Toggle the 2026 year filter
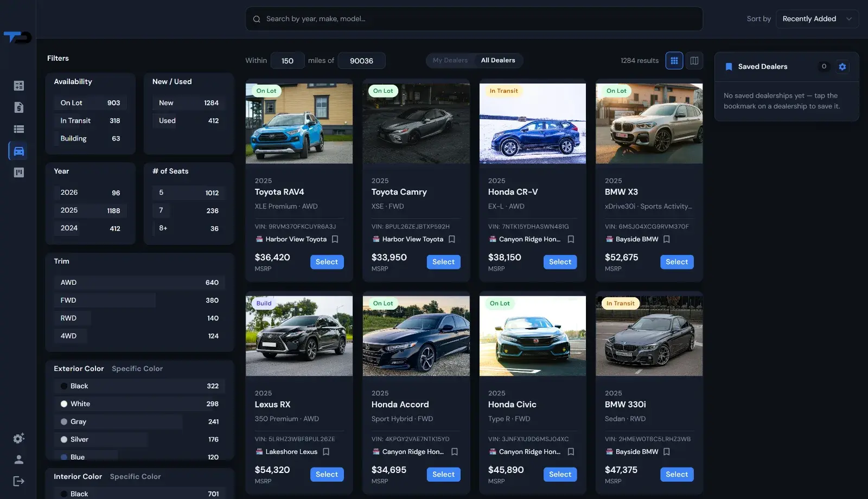Image resolution: width=868 pixels, height=499 pixels. point(90,193)
